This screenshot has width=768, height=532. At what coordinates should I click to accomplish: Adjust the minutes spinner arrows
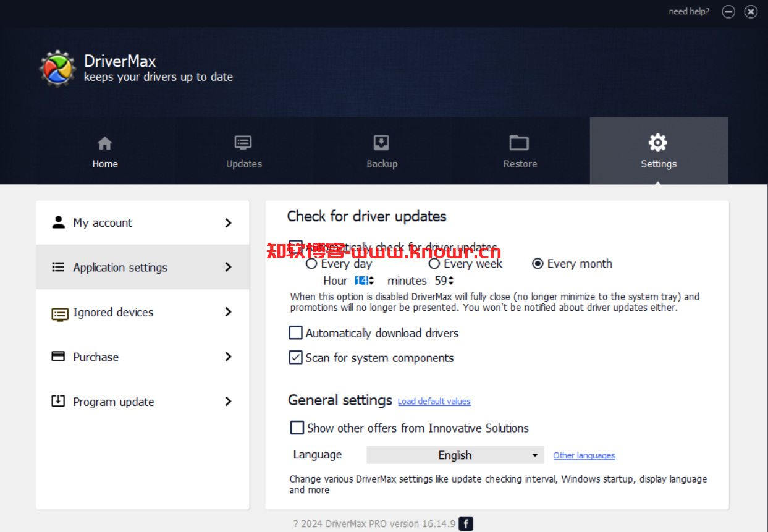pos(451,281)
